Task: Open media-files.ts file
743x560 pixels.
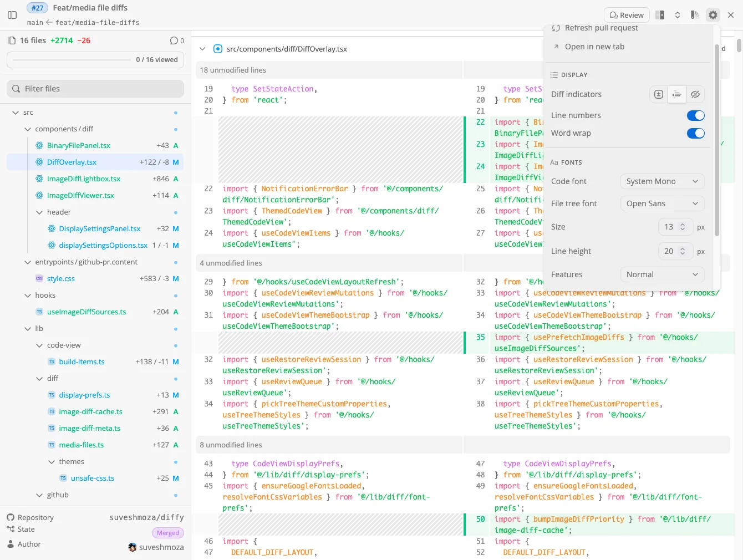Action: [x=95, y=445]
